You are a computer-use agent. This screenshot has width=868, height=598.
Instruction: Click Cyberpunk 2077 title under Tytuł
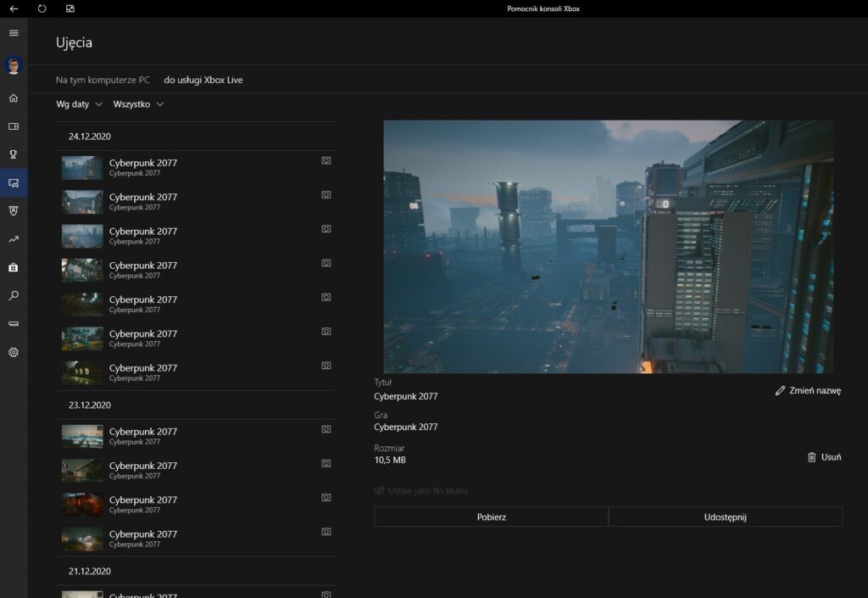[x=406, y=396]
